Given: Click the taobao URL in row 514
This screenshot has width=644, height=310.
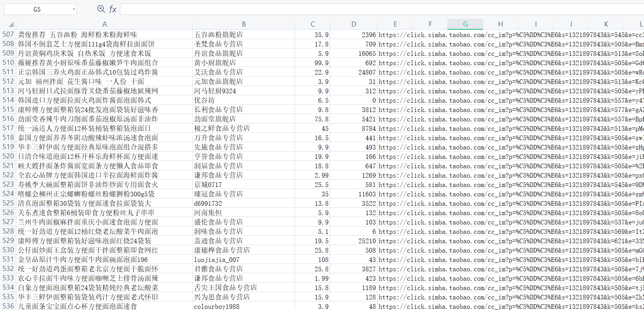Looking at the screenshot, I should 511,100.
